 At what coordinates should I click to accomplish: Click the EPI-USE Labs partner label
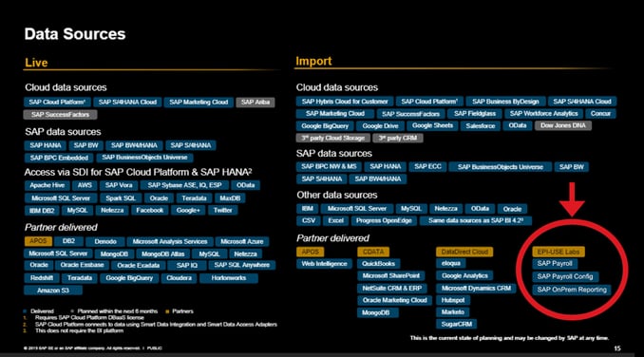(559, 252)
